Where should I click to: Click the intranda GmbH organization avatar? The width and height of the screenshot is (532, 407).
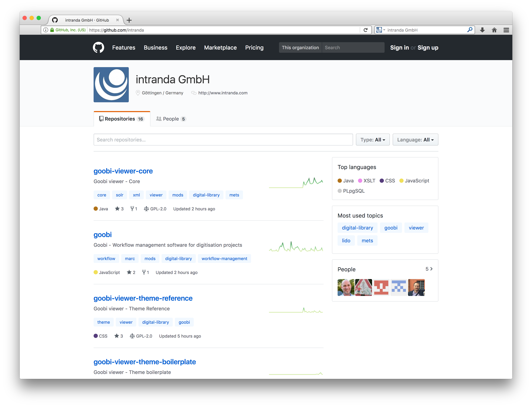coord(111,85)
